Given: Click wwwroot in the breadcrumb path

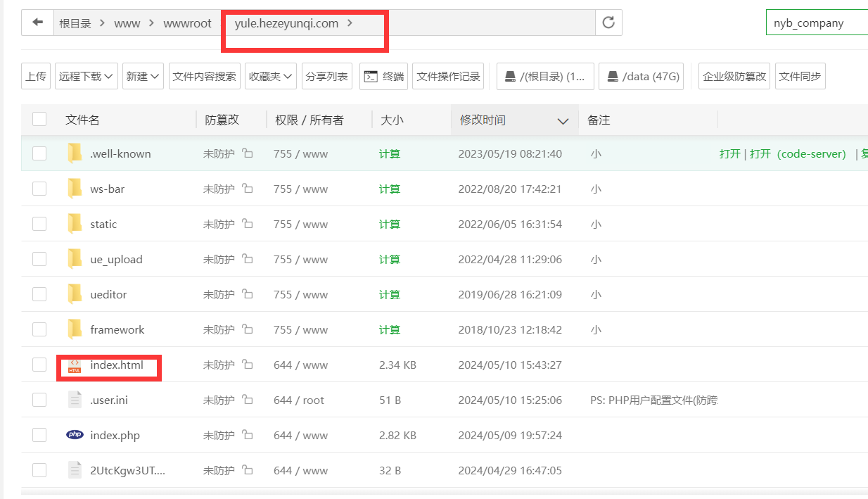Looking at the screenshot, I should coord(187,23).
